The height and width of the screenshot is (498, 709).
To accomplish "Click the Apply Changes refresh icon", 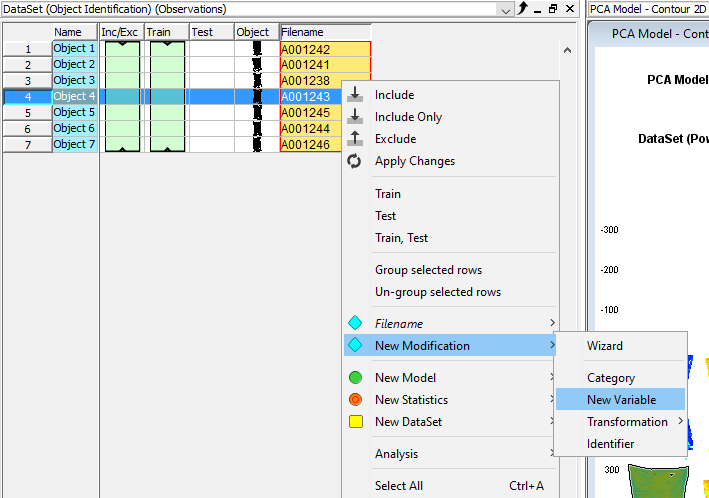I will [x=355, y=161].
